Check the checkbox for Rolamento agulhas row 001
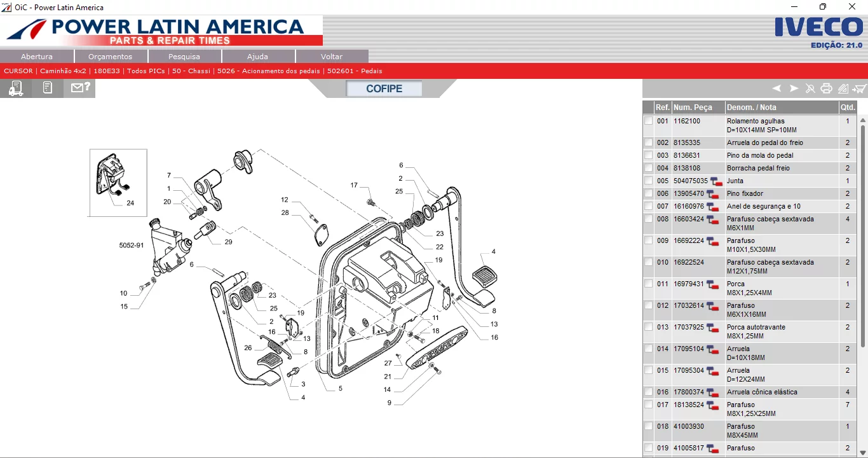The height and width of the screenshot is (458, 868). (x=649, y=120)
